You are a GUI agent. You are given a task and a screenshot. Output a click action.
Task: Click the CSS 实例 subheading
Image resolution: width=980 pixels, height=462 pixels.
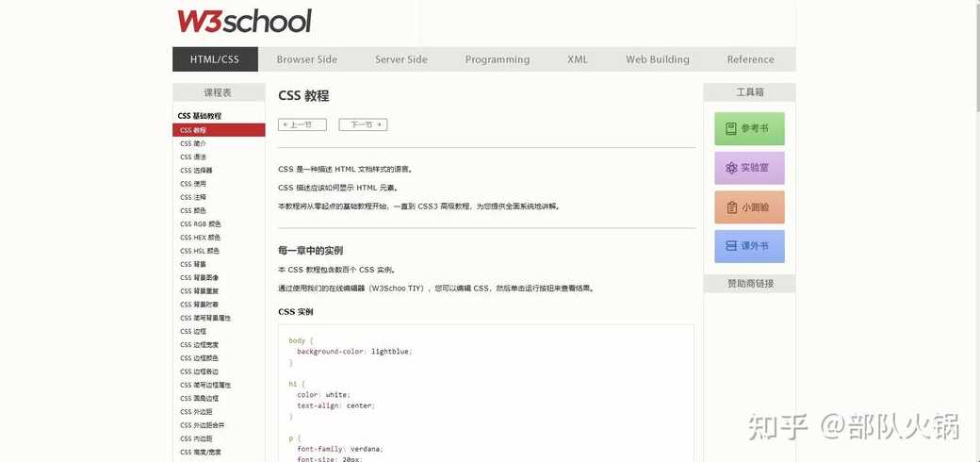pyautogui.click(x=296, y=312)
